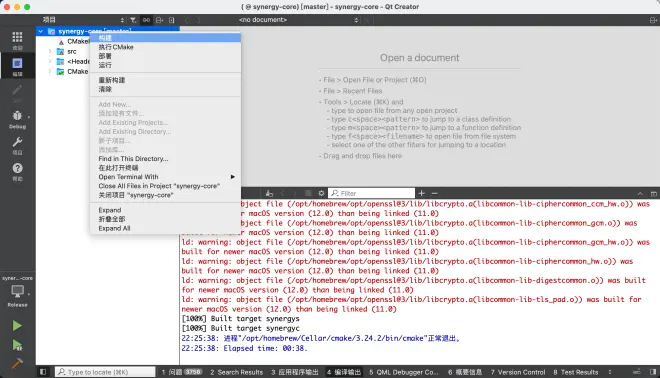Toggle synchronize with editor link icon
The width and height of the screenshot is (660, 378).
click(146, 20)
